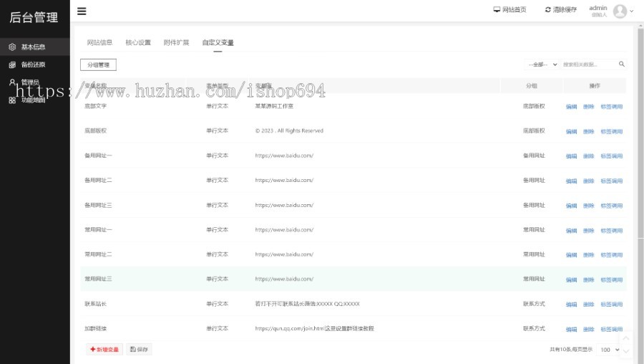Screen dimensions: 644x364
Task: Click 标签调用 for 常用网址二
Action: click(612, 255)
